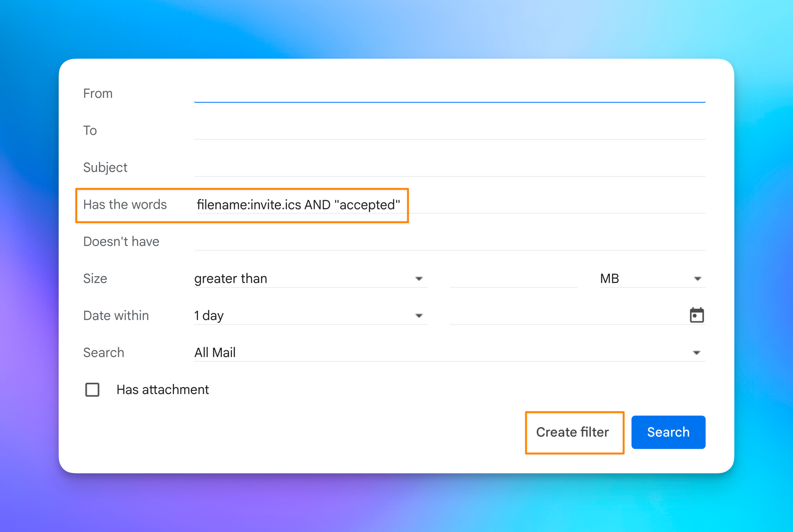
Task: Click the 'Size' row label
Action: [95, 278]
